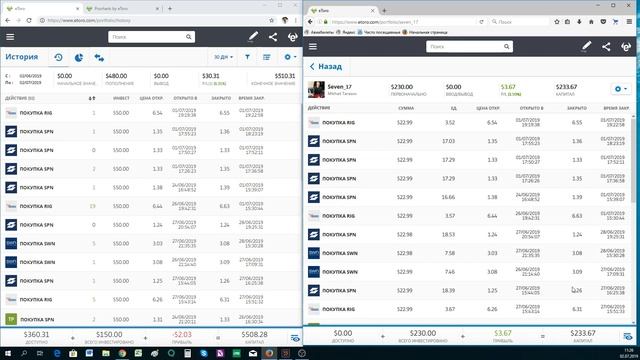Click Начальная страница bookmark
Image resolution: width=640 pixels, height=360 pixels.
tap(425, 32)
